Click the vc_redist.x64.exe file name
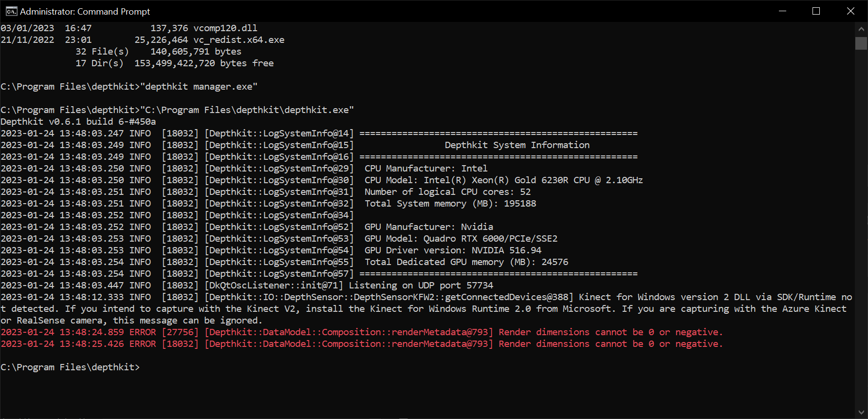This screenshot has height=419, width=868. [x=239, y=40]
